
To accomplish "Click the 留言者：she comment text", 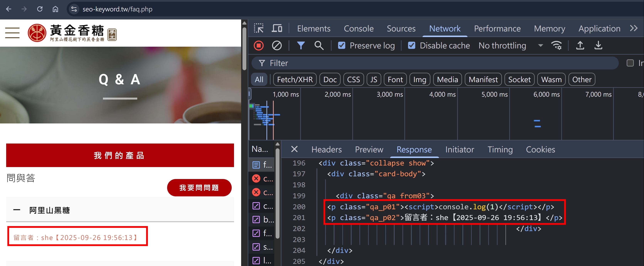I will (x=76, y=237).
